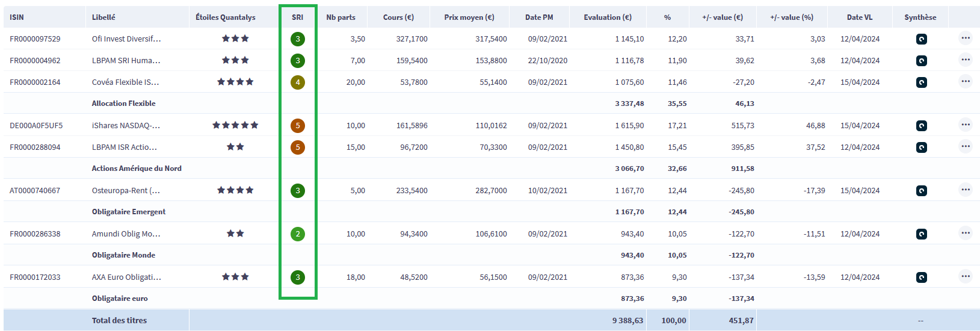
Task: Sort by SRI column header
Action: [297, 17]
